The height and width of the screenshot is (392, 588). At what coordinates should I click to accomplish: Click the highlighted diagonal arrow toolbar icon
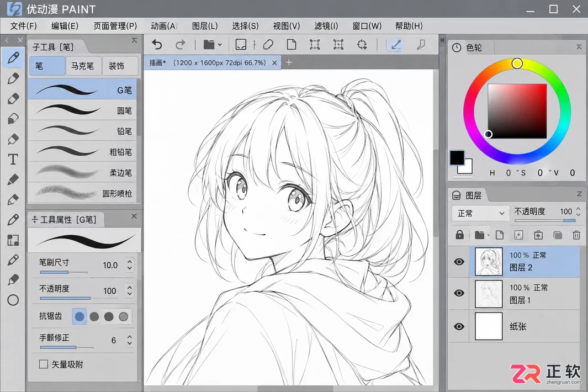point(396,45)
